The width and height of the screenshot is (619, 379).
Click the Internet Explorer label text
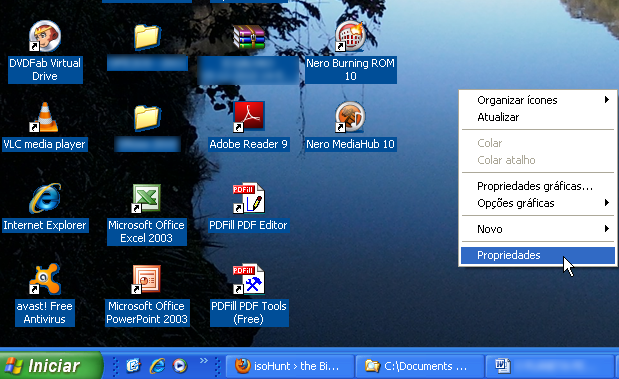[x=45, y=225]
